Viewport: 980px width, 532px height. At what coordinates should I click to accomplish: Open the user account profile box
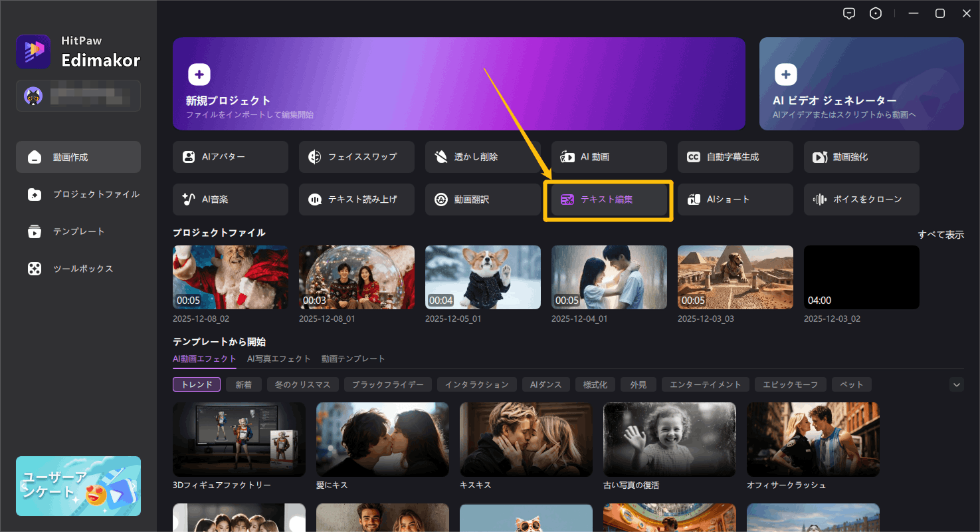(x=78, y=96)
